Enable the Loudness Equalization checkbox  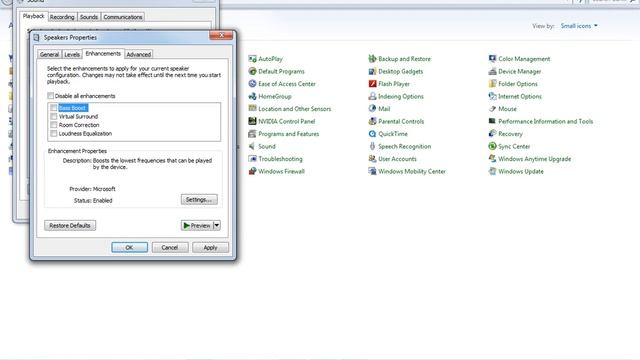(53, 133)
